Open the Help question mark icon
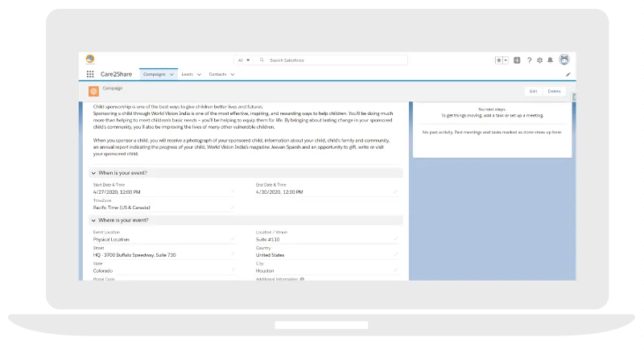Image resolution: width=644 pixels, height=350 pixels. click(530, 60)
